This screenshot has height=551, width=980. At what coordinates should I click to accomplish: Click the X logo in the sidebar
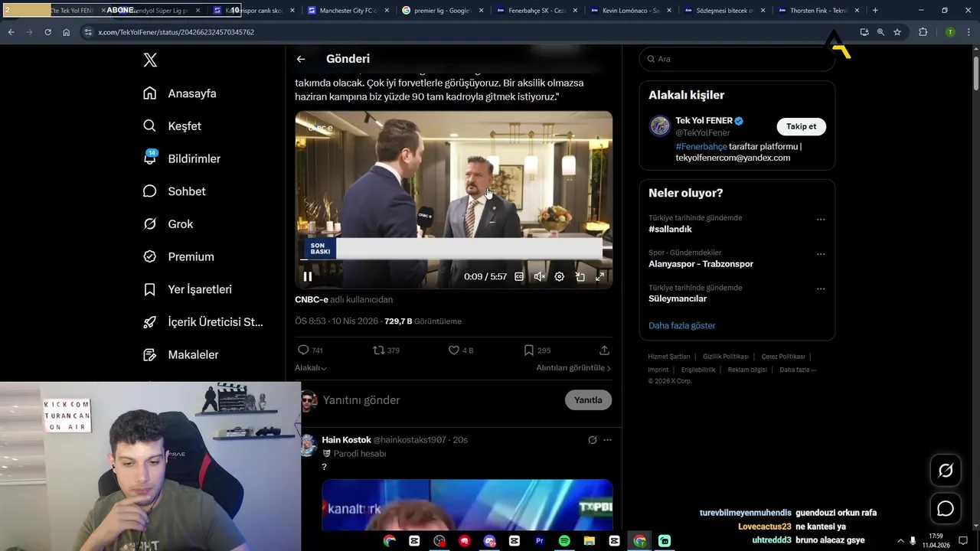[x=150, y=60]
